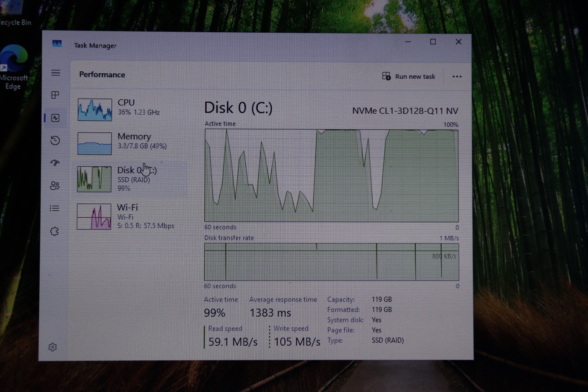
Task: Click the Capacity 119 GB value
Action: [x=382, y=299]
